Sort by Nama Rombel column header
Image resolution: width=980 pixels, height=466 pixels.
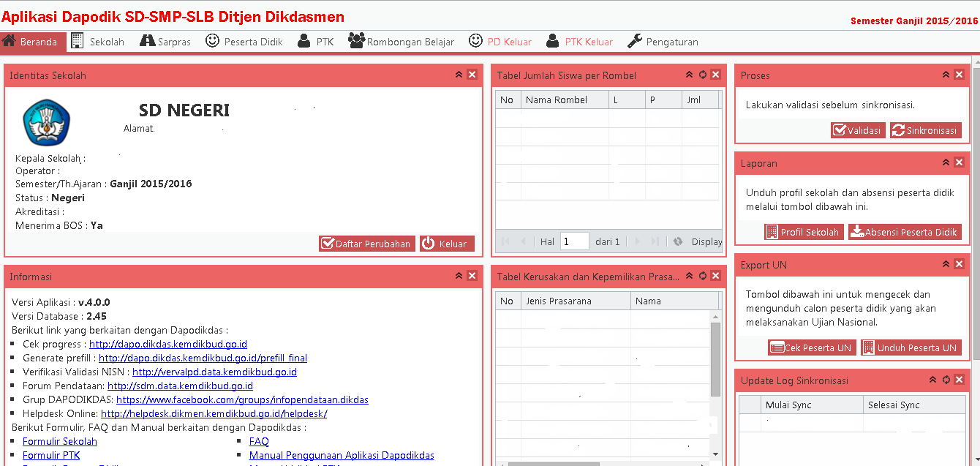click(565, 99)
